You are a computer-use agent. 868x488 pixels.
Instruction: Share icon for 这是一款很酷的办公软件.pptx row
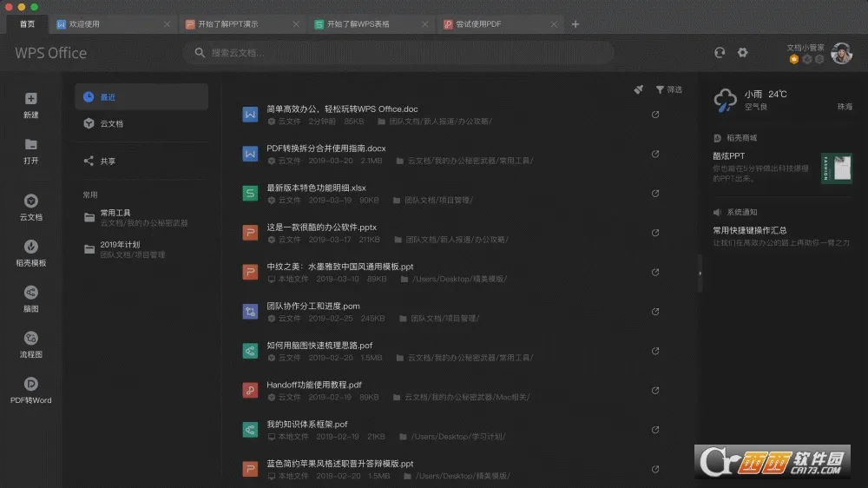point(655,233)
